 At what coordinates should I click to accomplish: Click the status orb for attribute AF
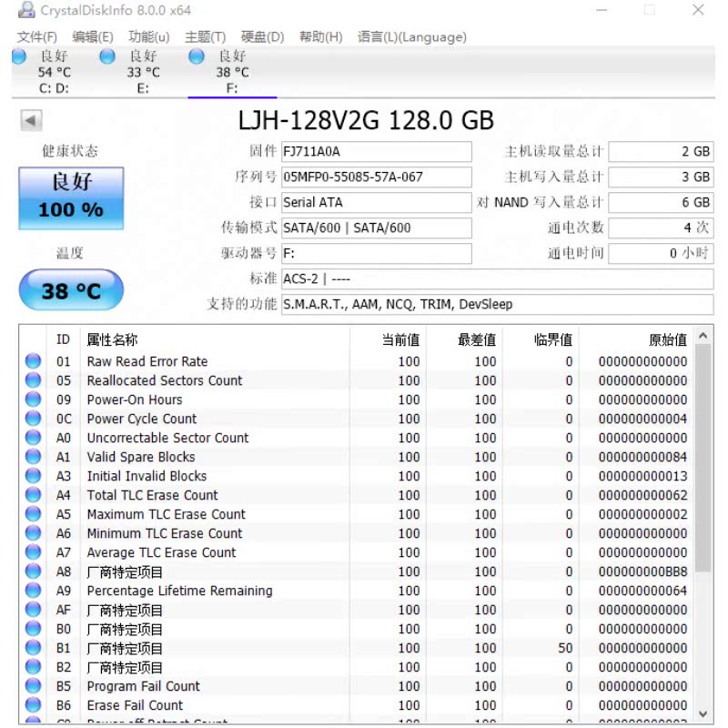click(x=33, y=610)
